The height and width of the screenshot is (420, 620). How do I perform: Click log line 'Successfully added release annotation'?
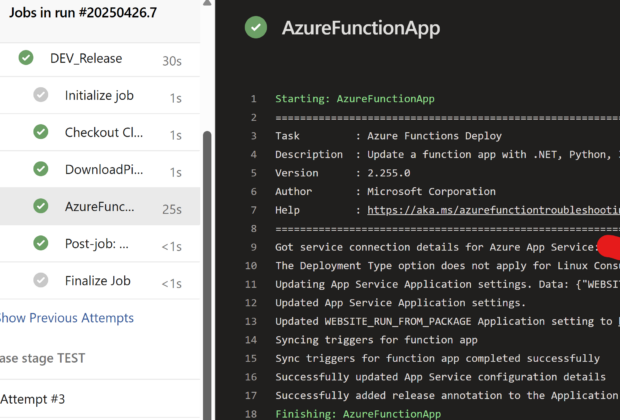click(448, 395)
